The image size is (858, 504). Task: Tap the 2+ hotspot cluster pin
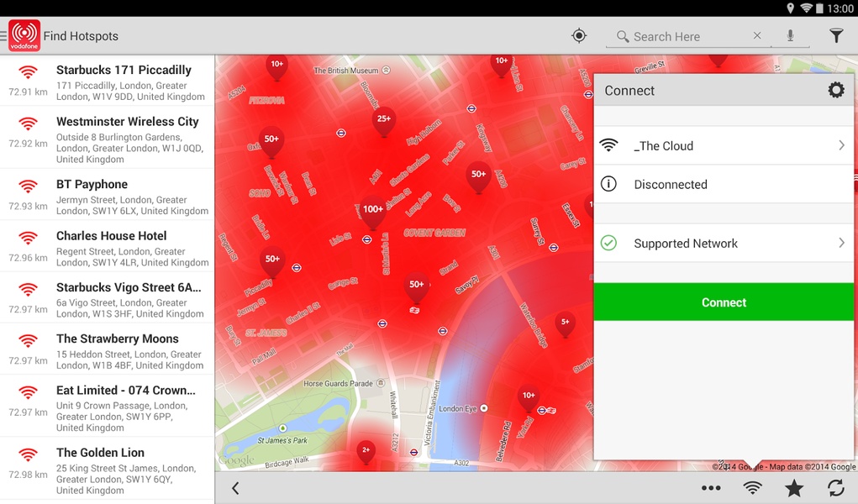tap(366, 453)
